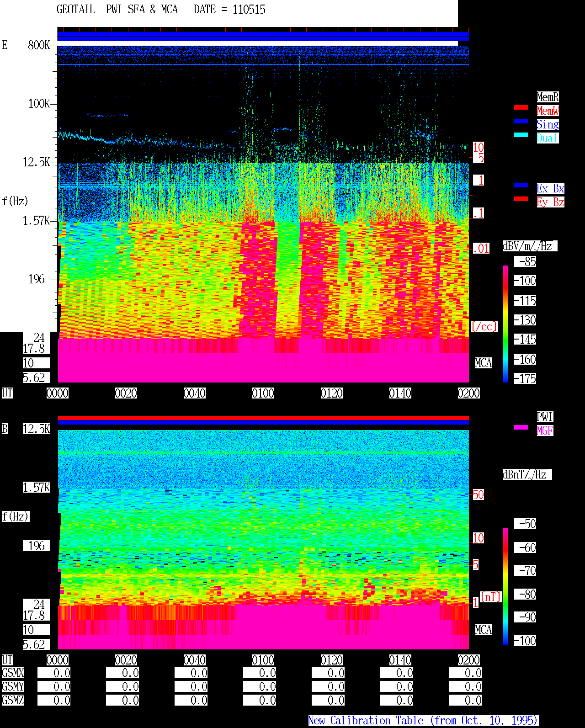Click the GEOTAIL PWI SFA & MCA title
This screenshot has height=728, width=585.
coord(117,9)
